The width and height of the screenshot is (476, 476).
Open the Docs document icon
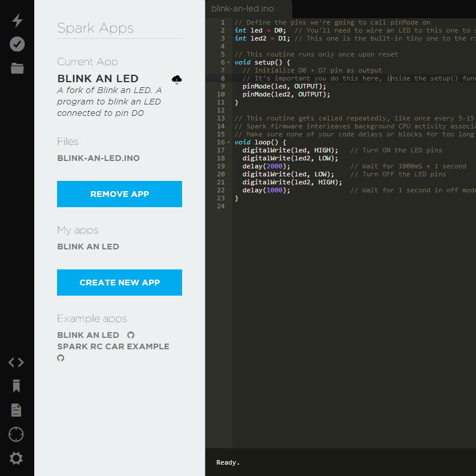click(17, 410)
